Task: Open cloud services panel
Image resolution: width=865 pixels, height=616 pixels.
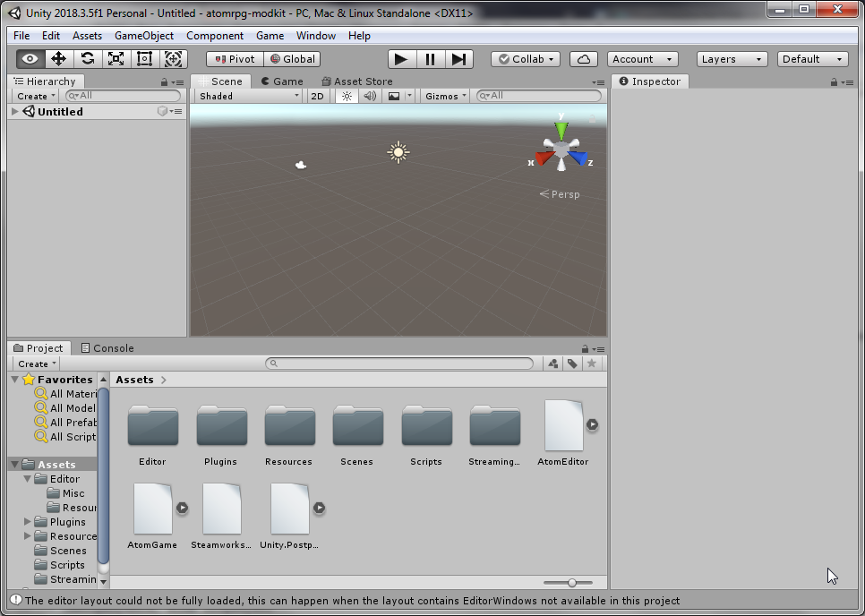Action: (584, 59)
